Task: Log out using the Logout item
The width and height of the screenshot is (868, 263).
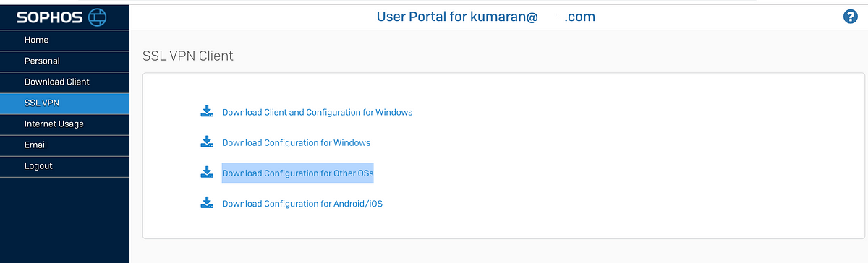Action: pyautogui.click(x=64, y=166)
